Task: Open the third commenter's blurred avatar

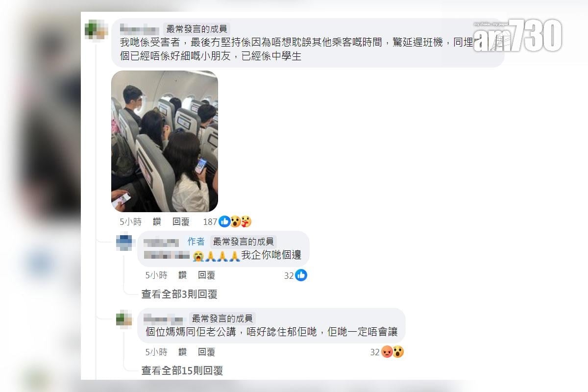Action: [124, 319]
